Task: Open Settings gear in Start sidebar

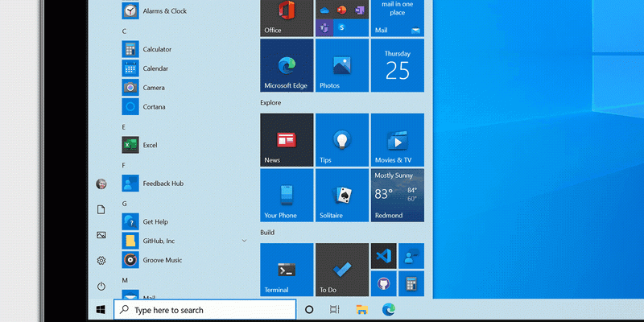Action: [101, 260]
